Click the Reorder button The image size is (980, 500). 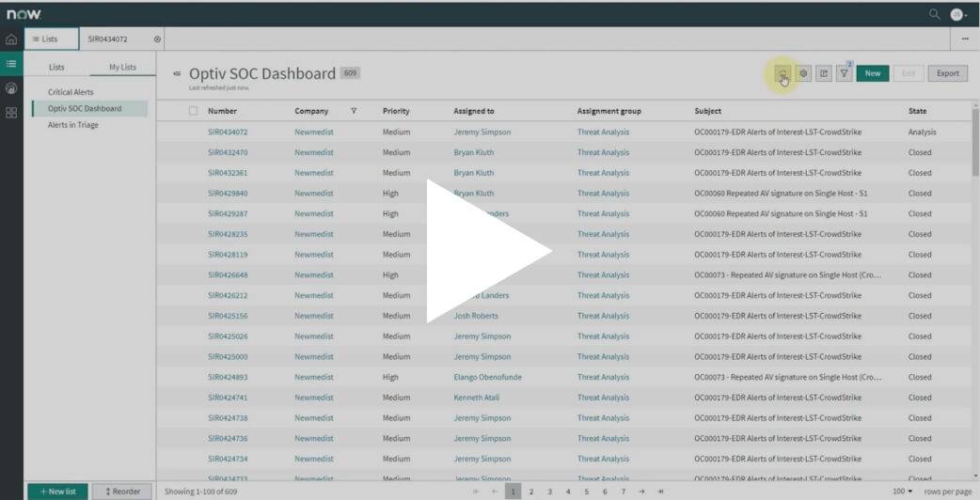coord(122,492)
